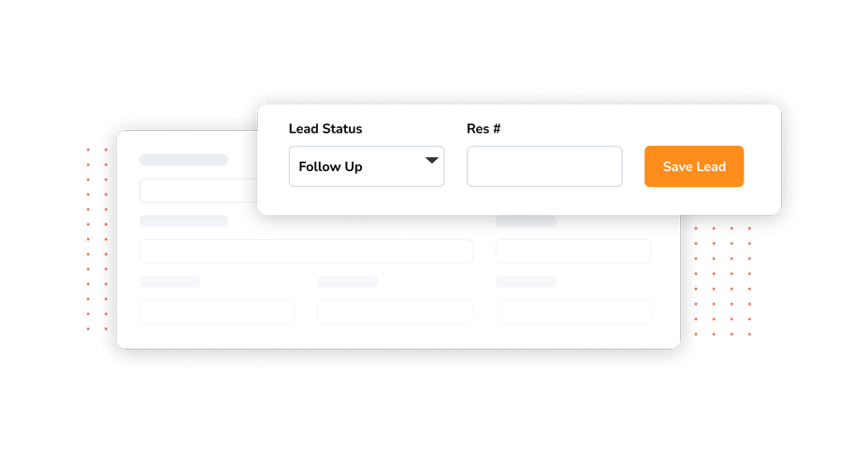Click the orange Save Lead button
Viewport: 868px width, 458px height.
(x=694, y=166)
